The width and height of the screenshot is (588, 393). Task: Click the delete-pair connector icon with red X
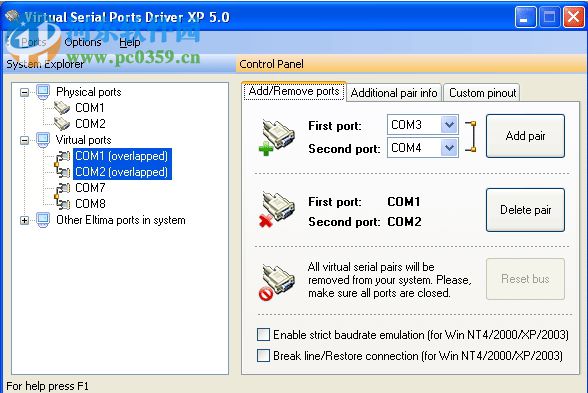click(276, 209)
